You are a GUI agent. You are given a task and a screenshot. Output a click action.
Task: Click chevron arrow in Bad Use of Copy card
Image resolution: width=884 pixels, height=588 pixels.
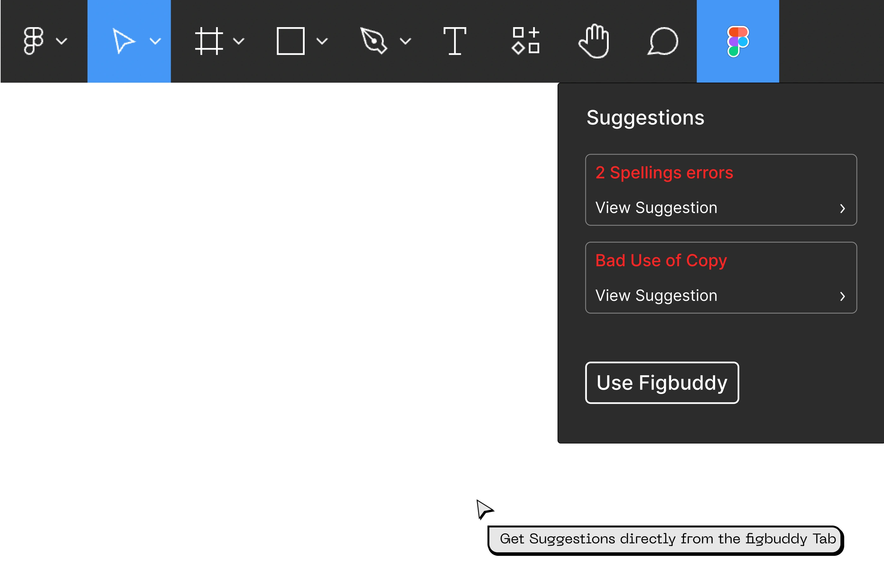[x=842, y=296]
